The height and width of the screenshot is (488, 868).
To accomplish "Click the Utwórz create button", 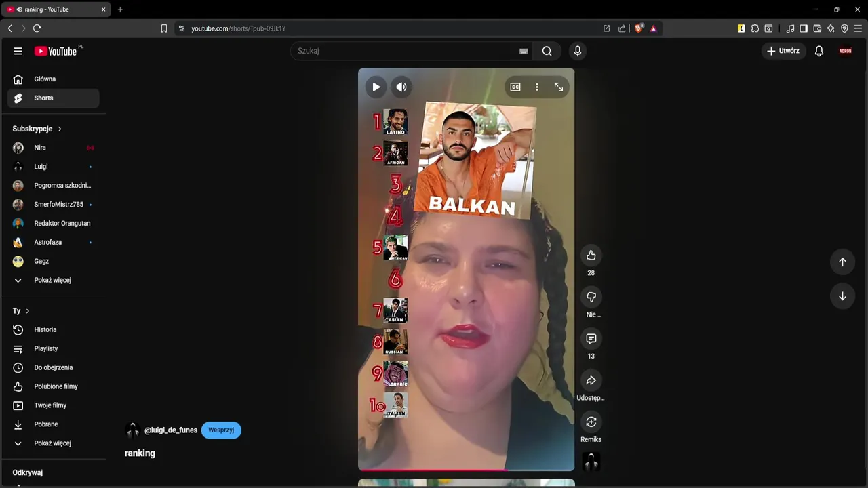I will click(783, 51).
